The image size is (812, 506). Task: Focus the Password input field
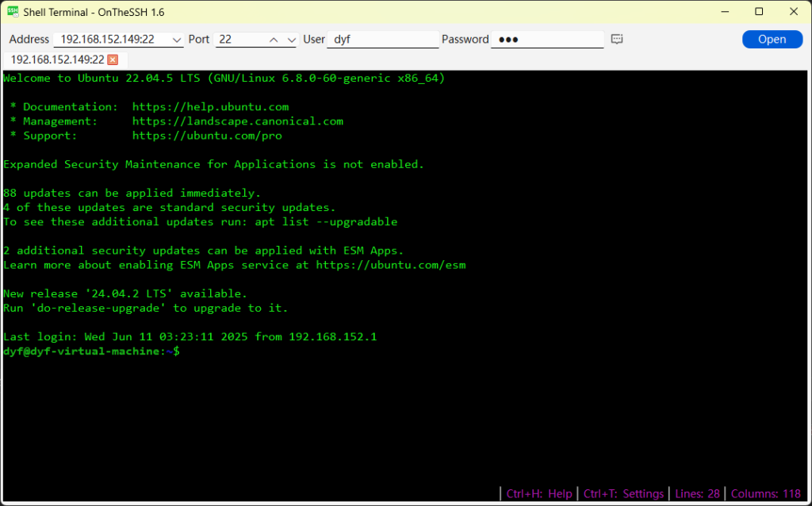547,40
